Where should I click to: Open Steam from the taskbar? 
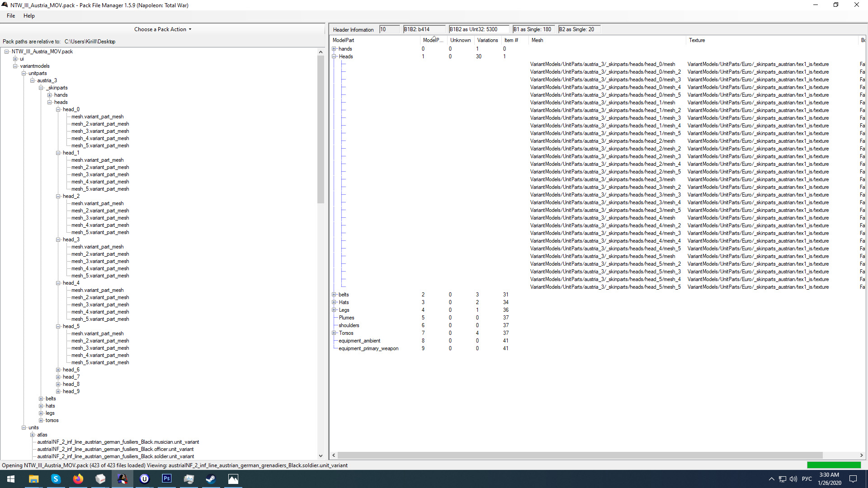click(211, 479)
